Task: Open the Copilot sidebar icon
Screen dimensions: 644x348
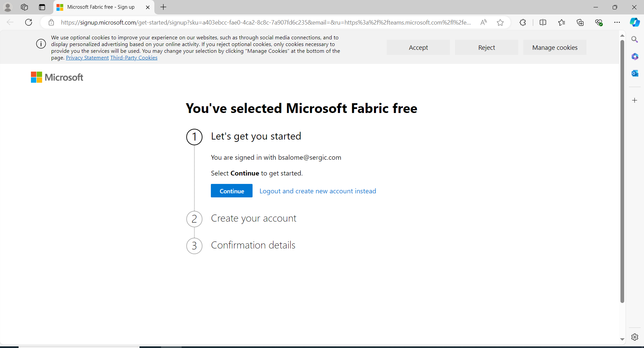Action: (635, 22)
